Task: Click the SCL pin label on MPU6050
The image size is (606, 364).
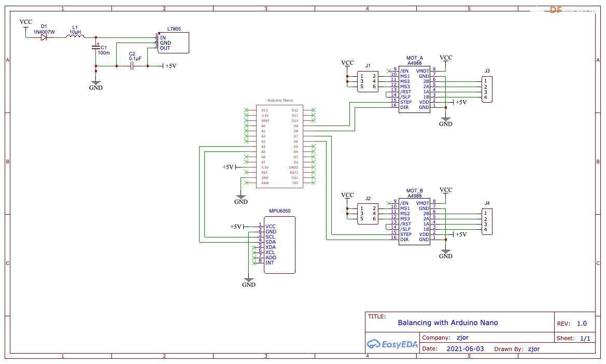Action: (x=270, y=237)
